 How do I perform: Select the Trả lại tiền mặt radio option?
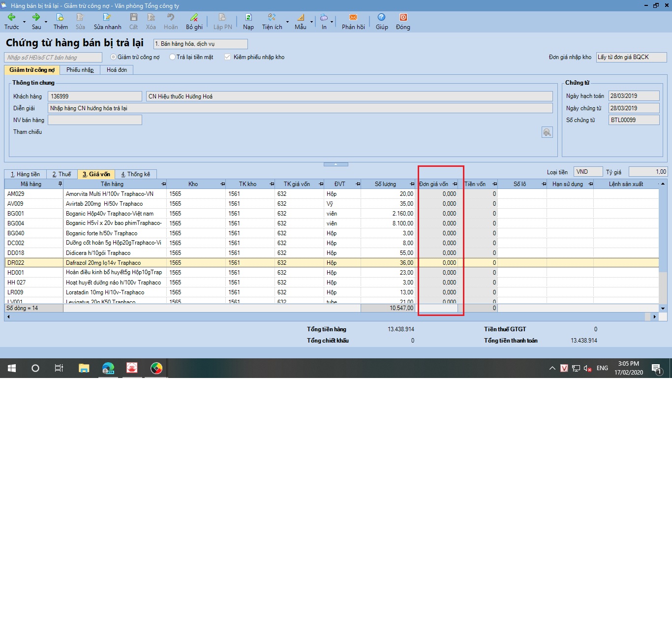(172, 57)
